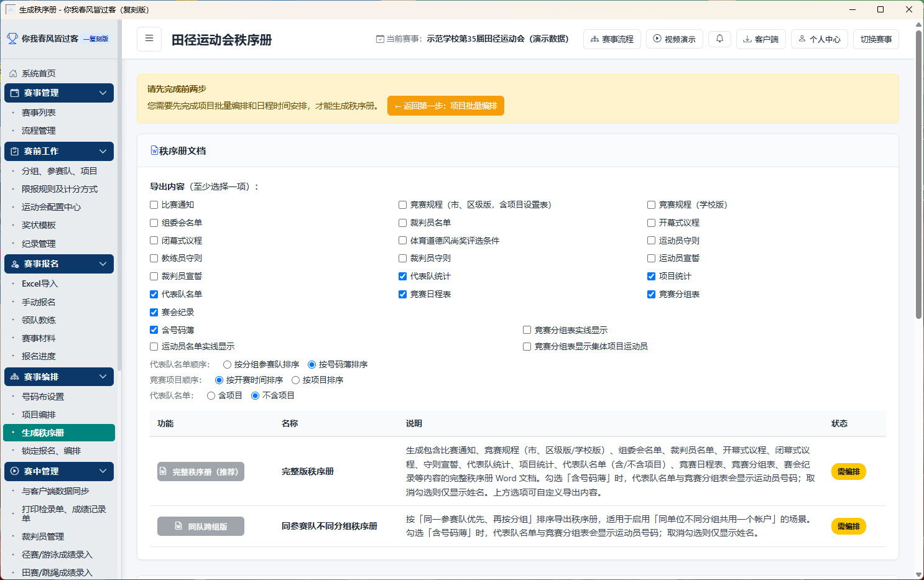This screenshot has width=924, height=580.
Task: Select 按分组参赛队排序 radio option
Action: click(227, 364)
